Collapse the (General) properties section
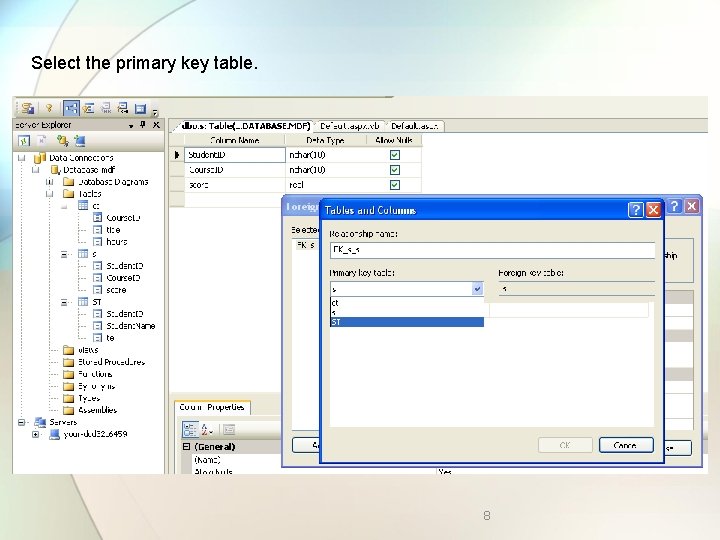720x540 pixels. pyautogui.click(x=186, y=447)
